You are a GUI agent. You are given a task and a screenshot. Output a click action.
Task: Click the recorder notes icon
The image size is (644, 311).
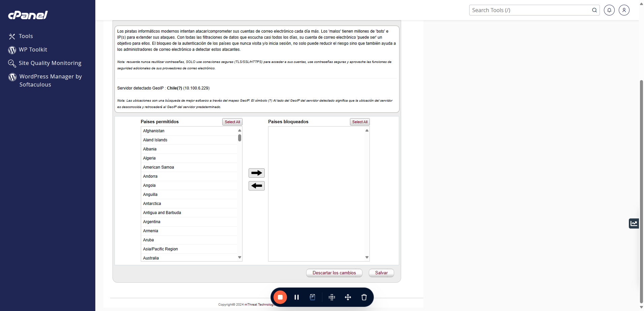point(313,297)
